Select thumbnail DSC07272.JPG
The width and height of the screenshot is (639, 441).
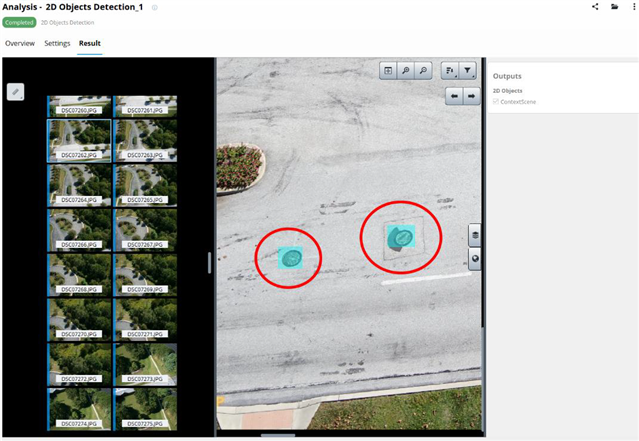(x=79, y=365)
